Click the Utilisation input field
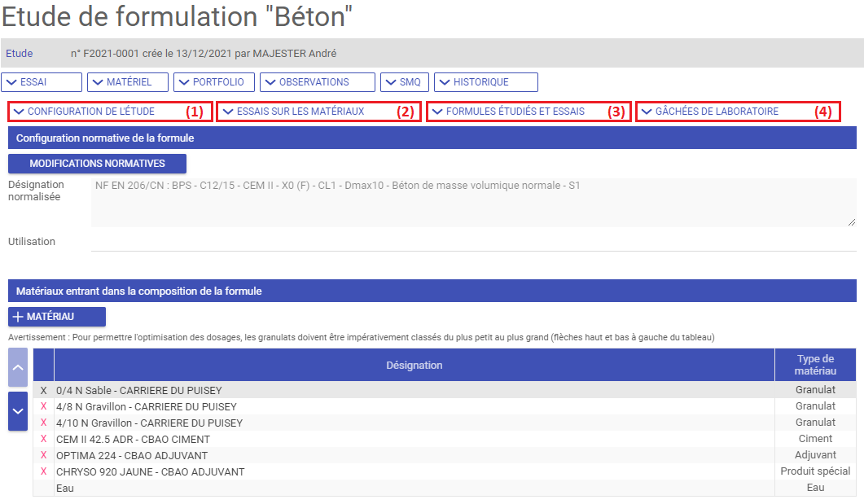This screenshot has width=864, height=504. pyautogui.click(x=473, y=241)
